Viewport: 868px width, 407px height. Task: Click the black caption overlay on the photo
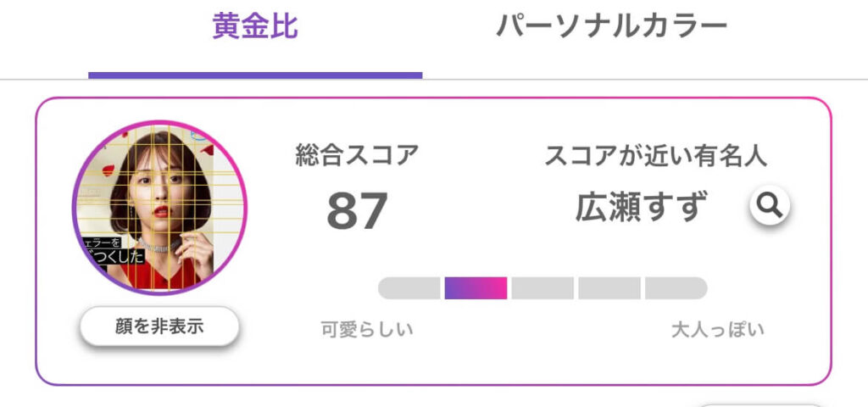(x=114, y=251)
